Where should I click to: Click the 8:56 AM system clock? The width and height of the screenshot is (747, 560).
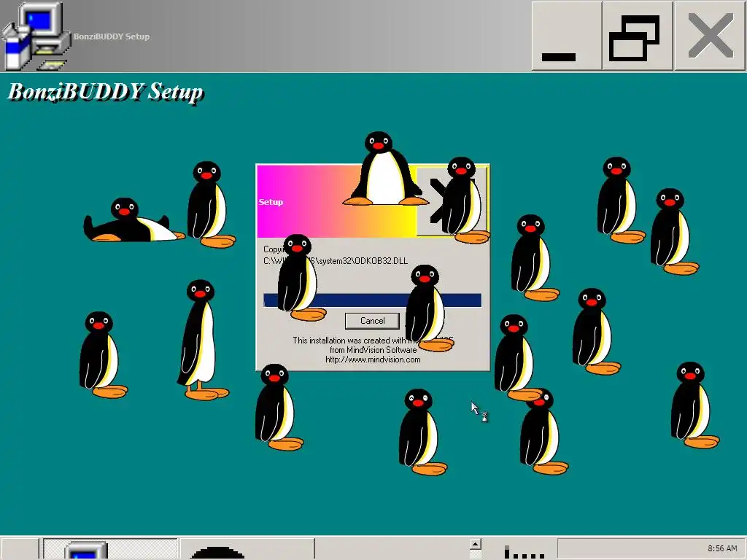click(x=722, y=548)
